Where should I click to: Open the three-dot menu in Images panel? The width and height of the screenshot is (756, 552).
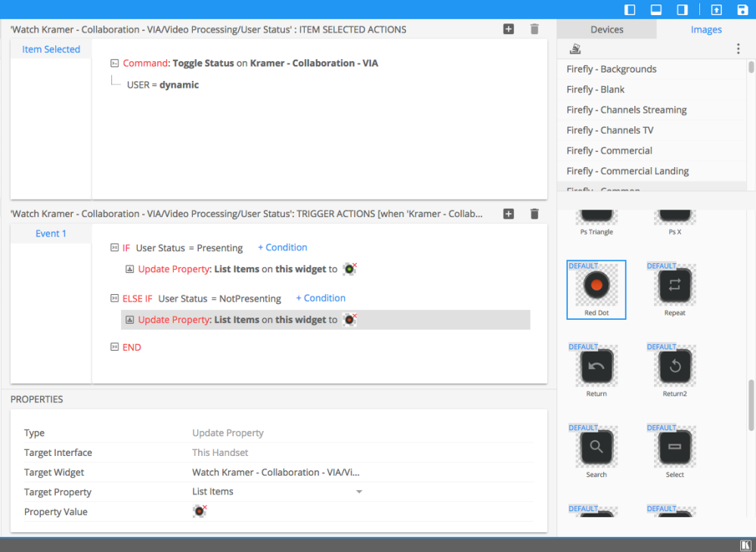click(738, 48)
